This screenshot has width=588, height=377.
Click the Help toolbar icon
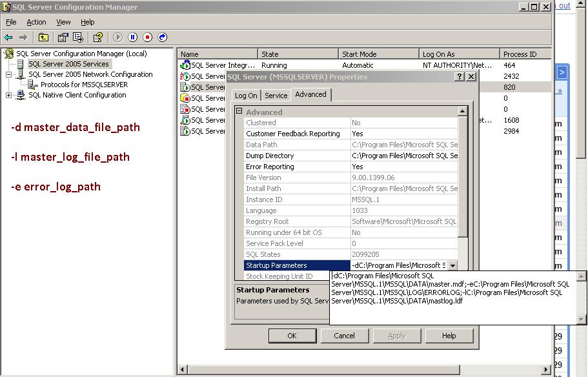tap(97, 37)
